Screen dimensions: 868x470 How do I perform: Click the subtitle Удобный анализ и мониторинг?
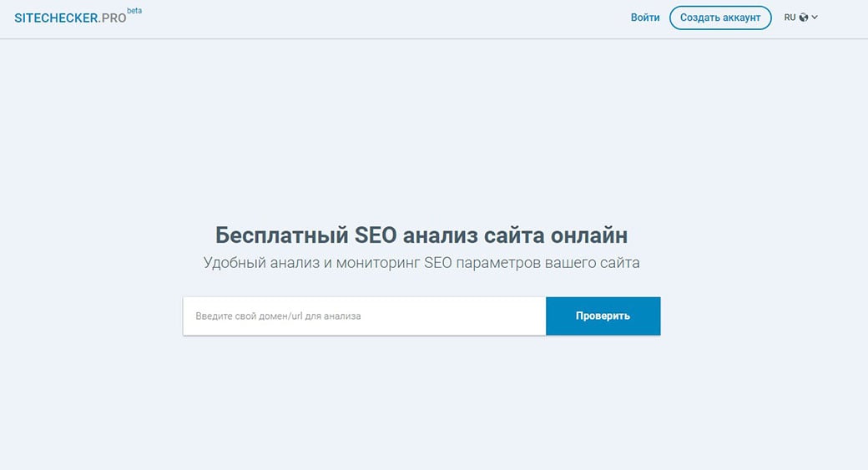(x=421, y=262)
